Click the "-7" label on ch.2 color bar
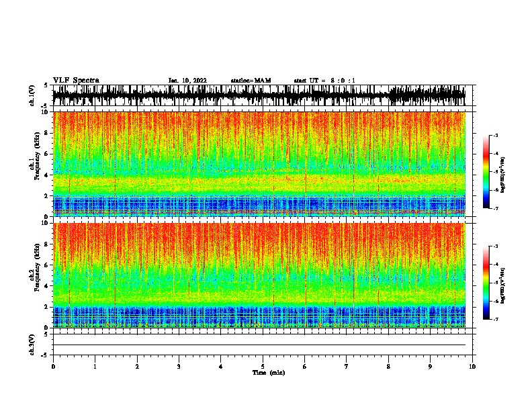532x411 pixels. (x=496, y=319)
